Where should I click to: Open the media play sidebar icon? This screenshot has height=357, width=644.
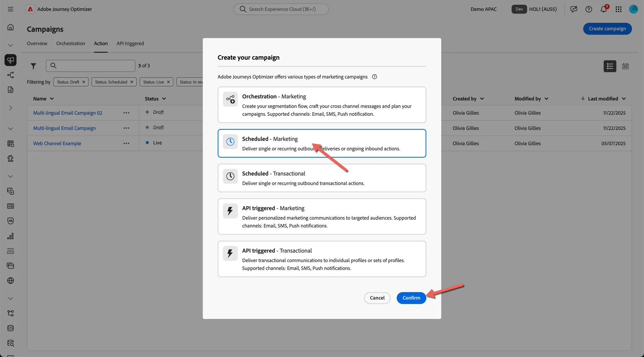pyautogui.click(x=10, y=191)
